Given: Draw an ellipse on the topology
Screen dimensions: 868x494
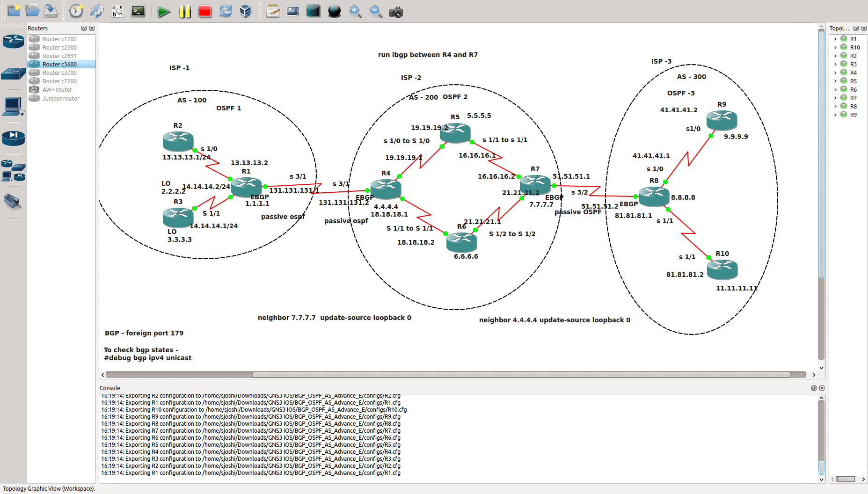Looking at the screenshot, I should tap(334, 11).
